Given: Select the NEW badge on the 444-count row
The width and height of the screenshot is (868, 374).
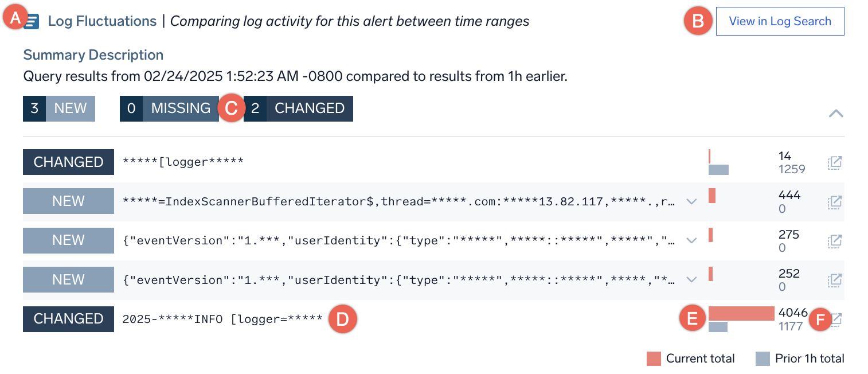Looking at the screenshot, I should pyautogui.click(x=68, y=201).
